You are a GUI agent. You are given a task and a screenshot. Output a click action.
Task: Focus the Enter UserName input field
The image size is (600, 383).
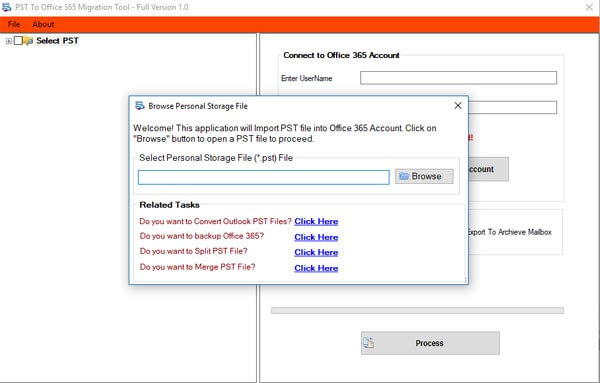458,78
